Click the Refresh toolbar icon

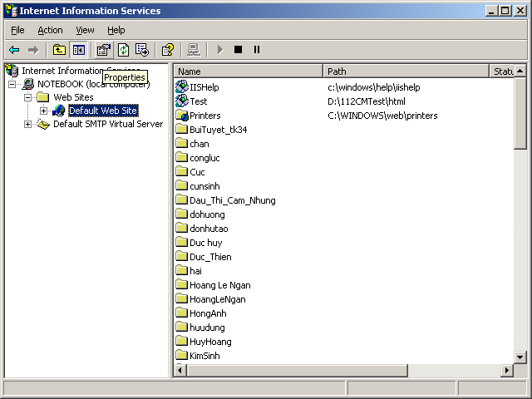click(123, 50)
